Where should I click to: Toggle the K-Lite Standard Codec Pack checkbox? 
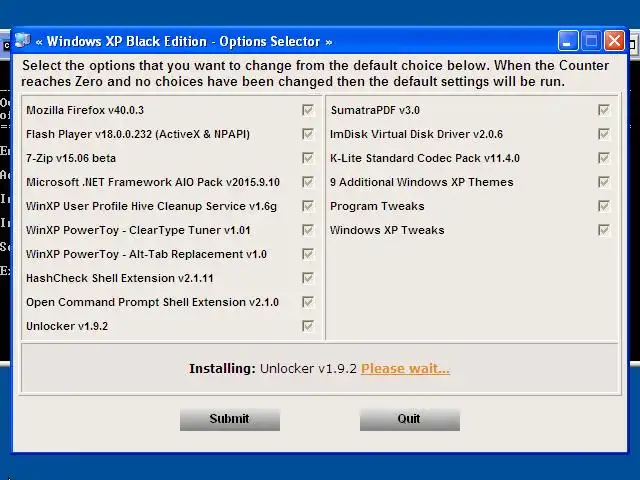604,158
